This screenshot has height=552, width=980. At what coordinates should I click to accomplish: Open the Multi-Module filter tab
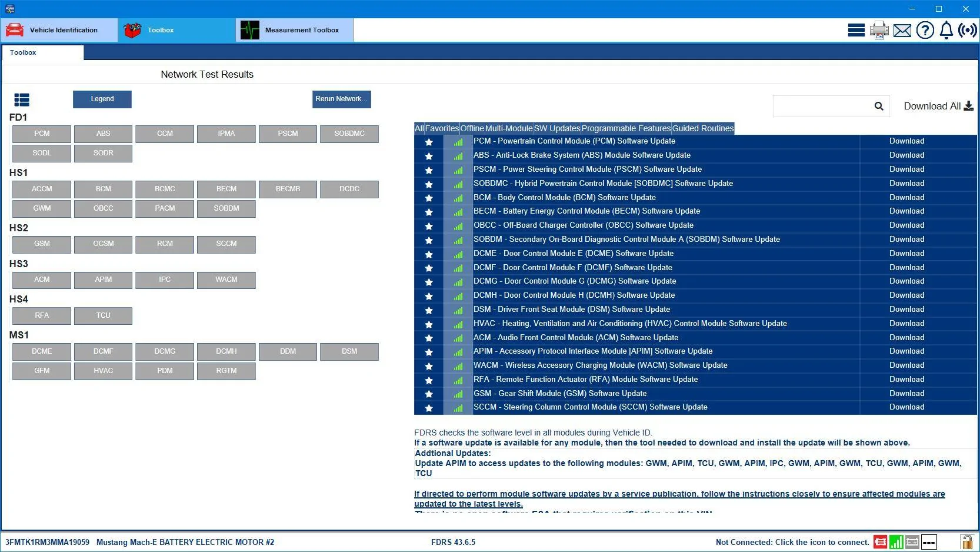point(509,128)
